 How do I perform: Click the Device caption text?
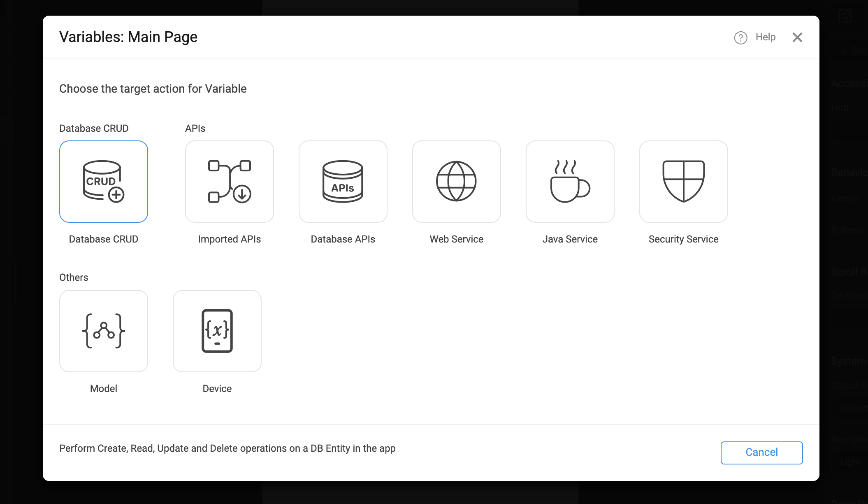(x=217, y=389)
